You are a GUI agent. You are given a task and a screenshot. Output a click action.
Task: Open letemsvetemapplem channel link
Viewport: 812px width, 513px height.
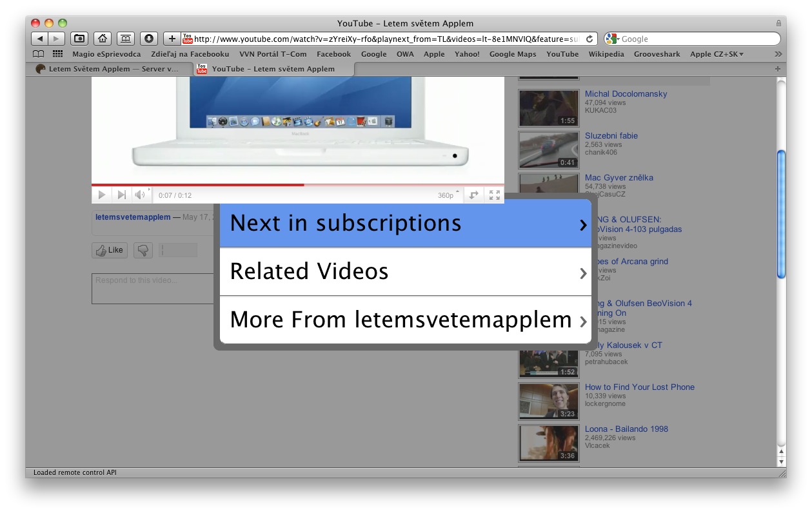coord(133,217)
